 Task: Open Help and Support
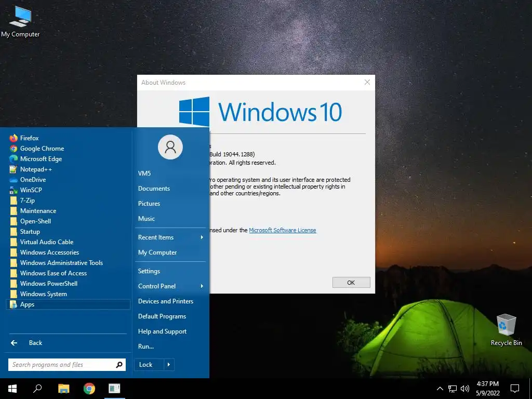pos(170,331)
